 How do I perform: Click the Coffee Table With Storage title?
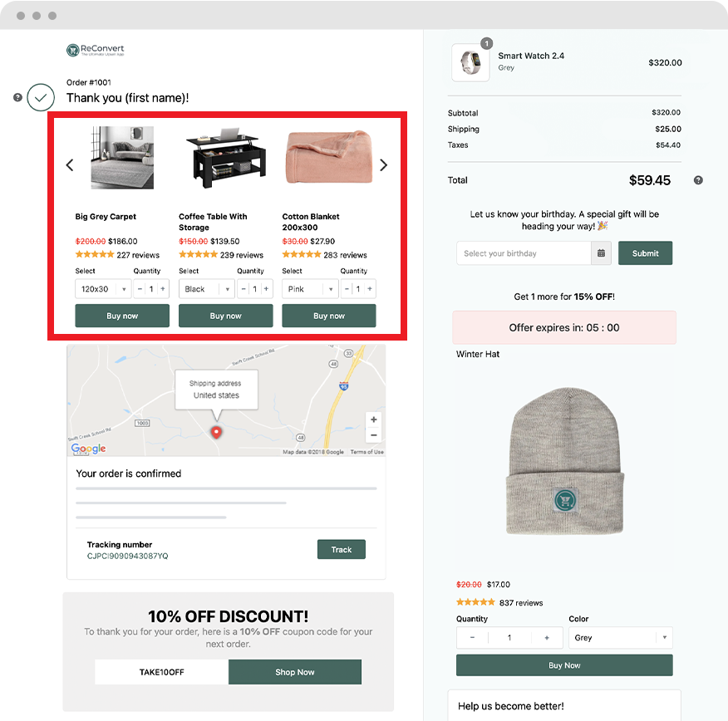pos(213,223)
